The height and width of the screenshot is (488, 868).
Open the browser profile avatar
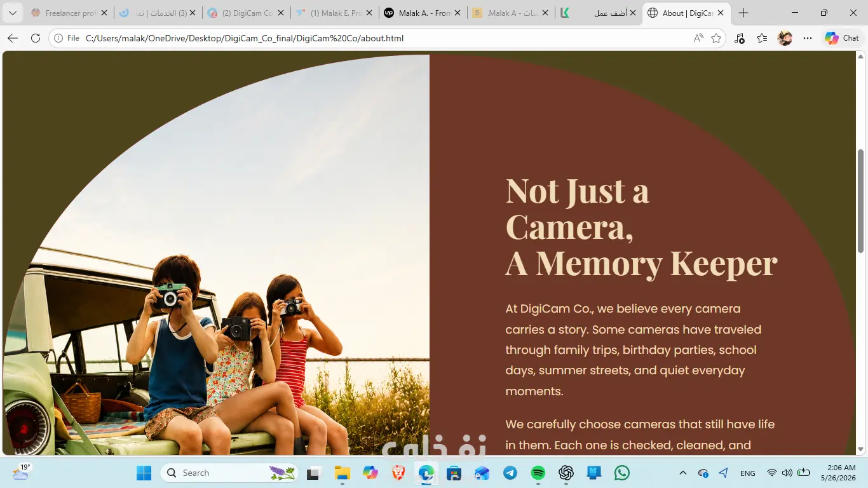coord(785,38)
